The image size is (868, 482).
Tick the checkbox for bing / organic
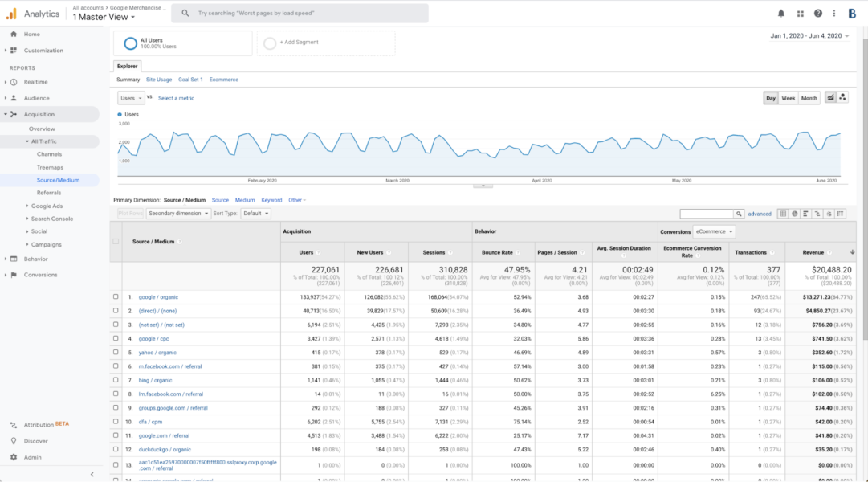[x=116, y=380]
